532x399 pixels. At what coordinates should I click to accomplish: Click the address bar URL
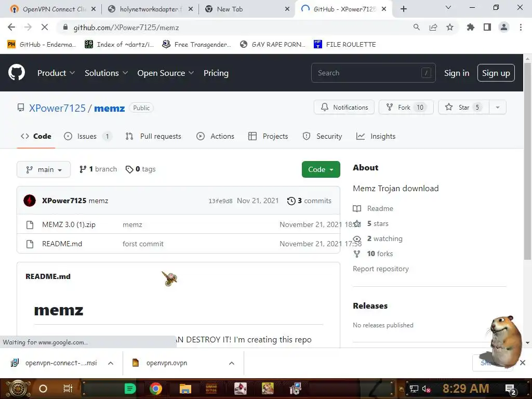click(126, 28)
